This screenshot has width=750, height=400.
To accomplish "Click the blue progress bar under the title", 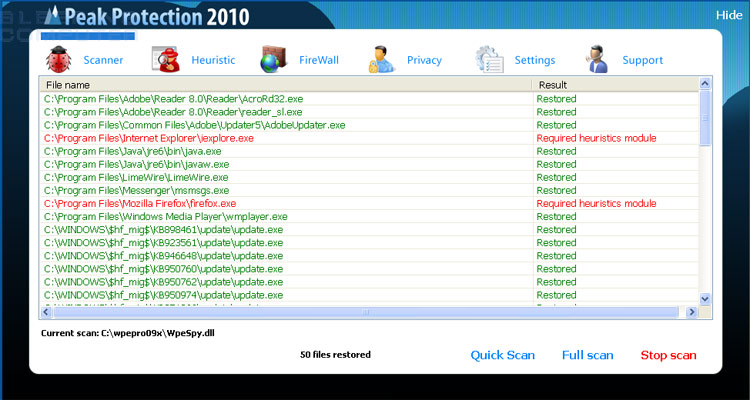I will coord(88,36).
